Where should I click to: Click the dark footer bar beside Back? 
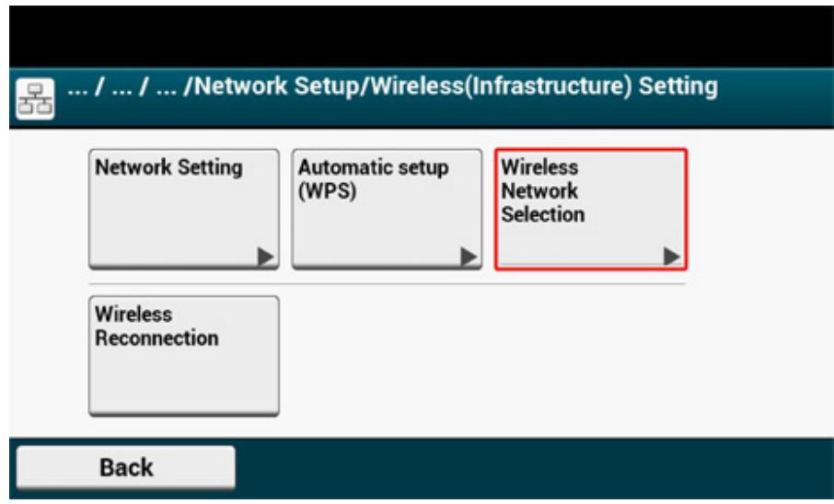(x=534, y=467)
